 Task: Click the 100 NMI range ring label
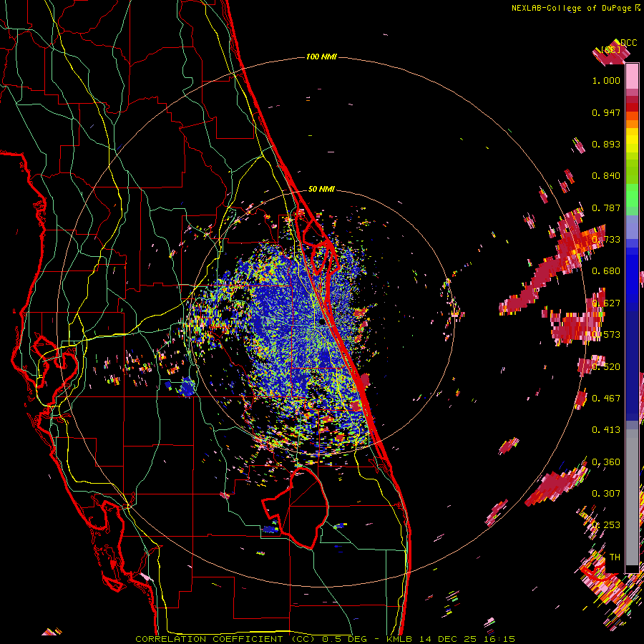pos(321,57)
